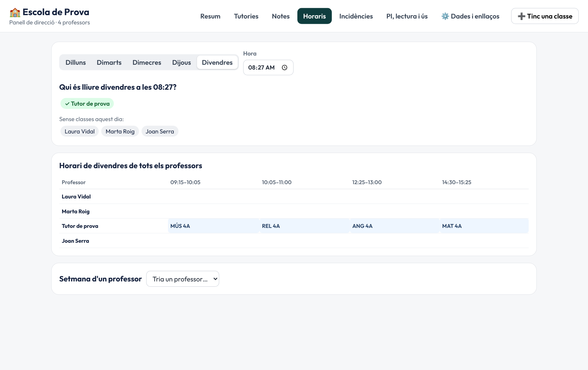Click Joan Serra in the schedule table
The height and width of the screenshot is (370, 588).
tap(75, 241)
